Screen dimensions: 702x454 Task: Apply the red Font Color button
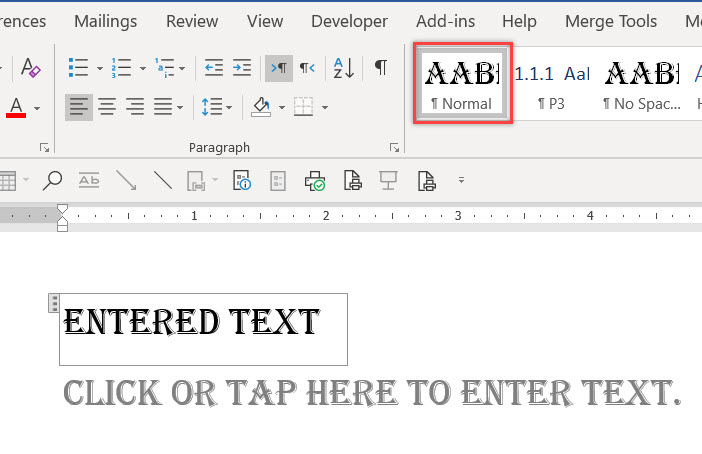[16, 107]
